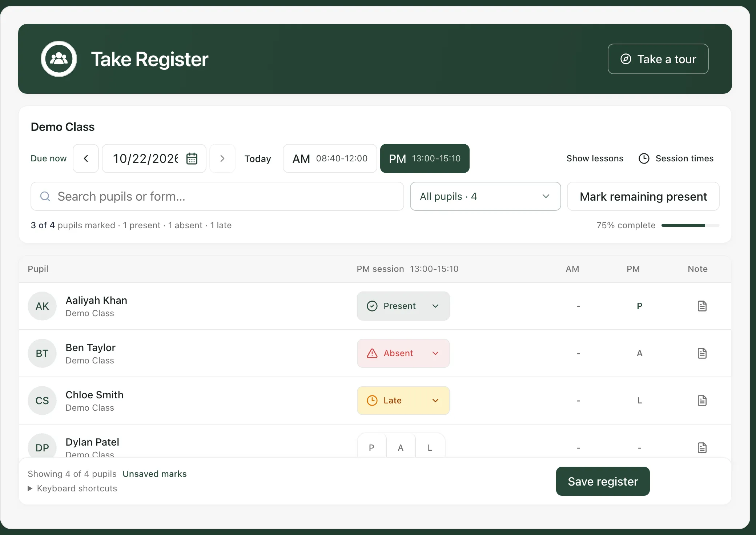Jump to Today
The height and width of the screenshot is (535, 756).
pos(258,159)
